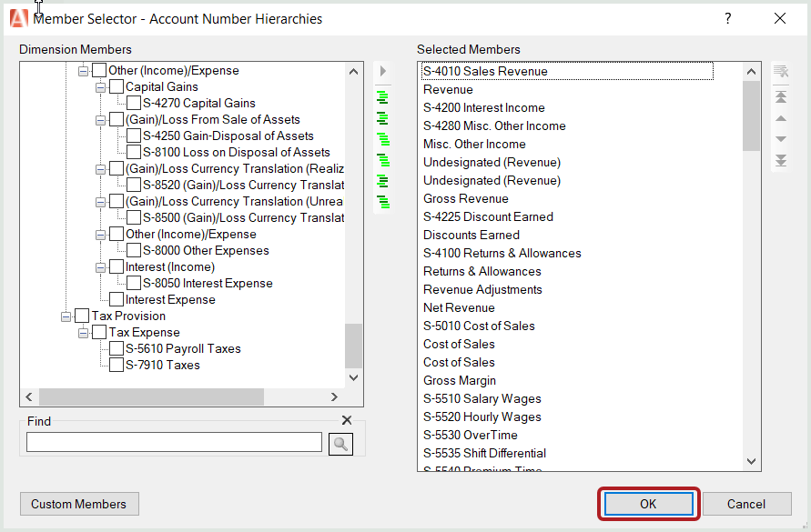Viewport: 811px width, 532px height.
Task: Click the OK button
Action: [649, 504]
